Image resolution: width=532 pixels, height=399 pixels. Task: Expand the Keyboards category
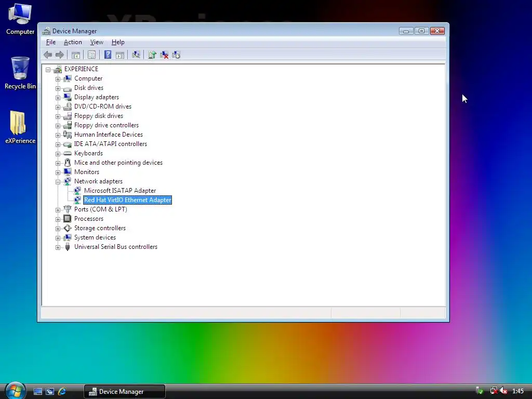click(58, 154)
